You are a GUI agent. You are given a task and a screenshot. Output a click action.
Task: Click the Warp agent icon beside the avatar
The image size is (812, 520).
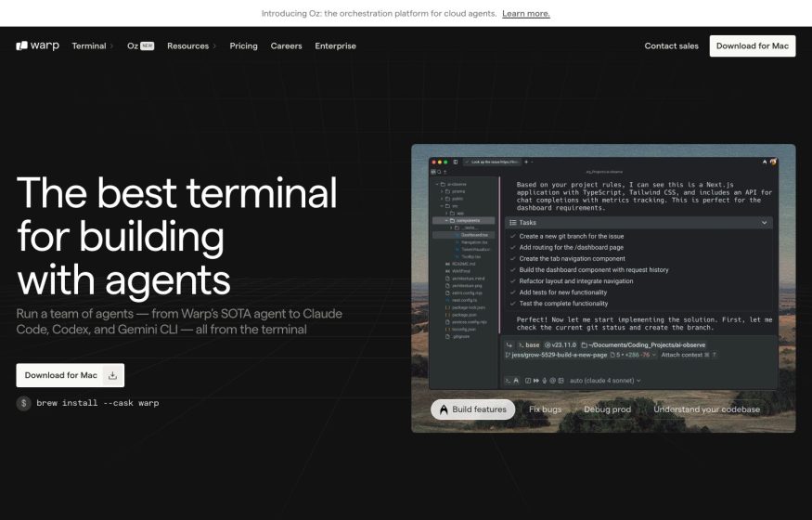765,162
